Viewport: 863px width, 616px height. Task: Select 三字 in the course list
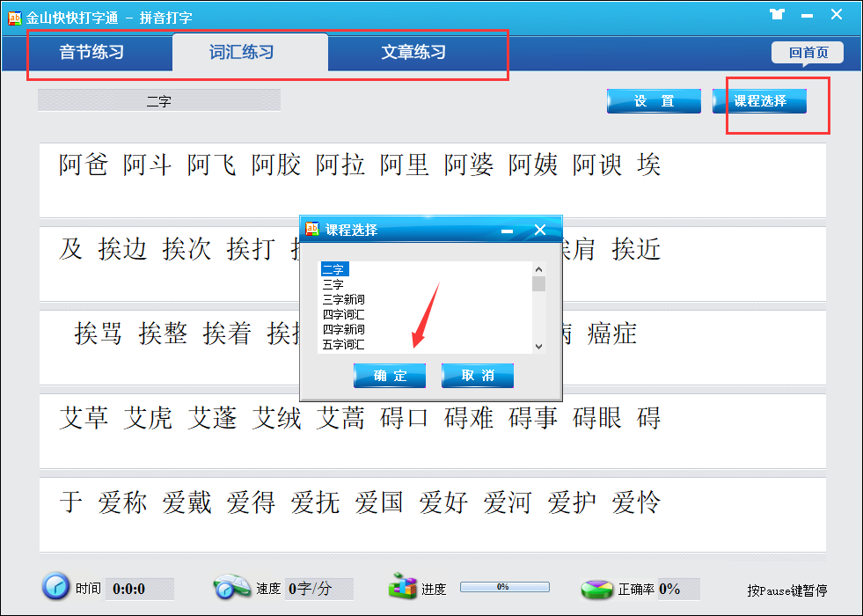333,284
